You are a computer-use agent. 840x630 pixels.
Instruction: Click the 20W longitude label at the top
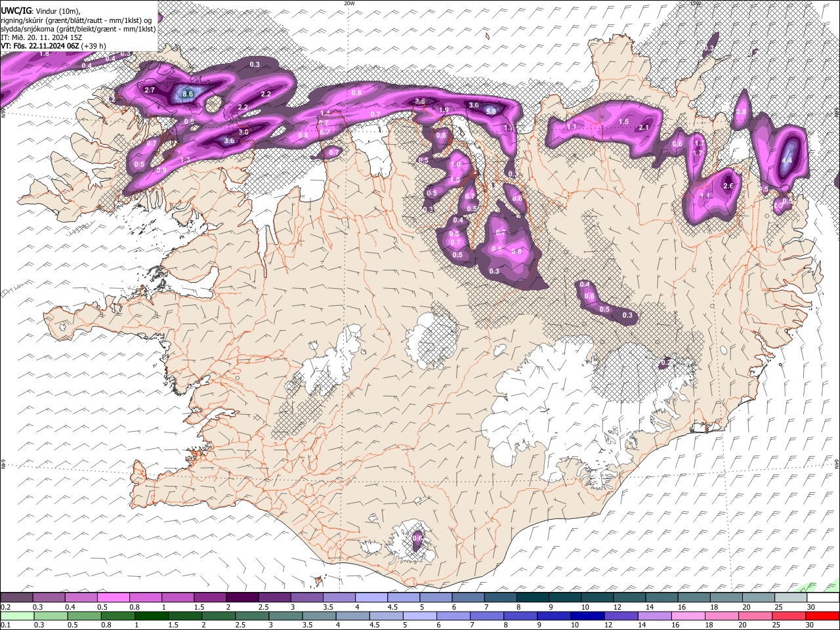(x=349, y=3)
